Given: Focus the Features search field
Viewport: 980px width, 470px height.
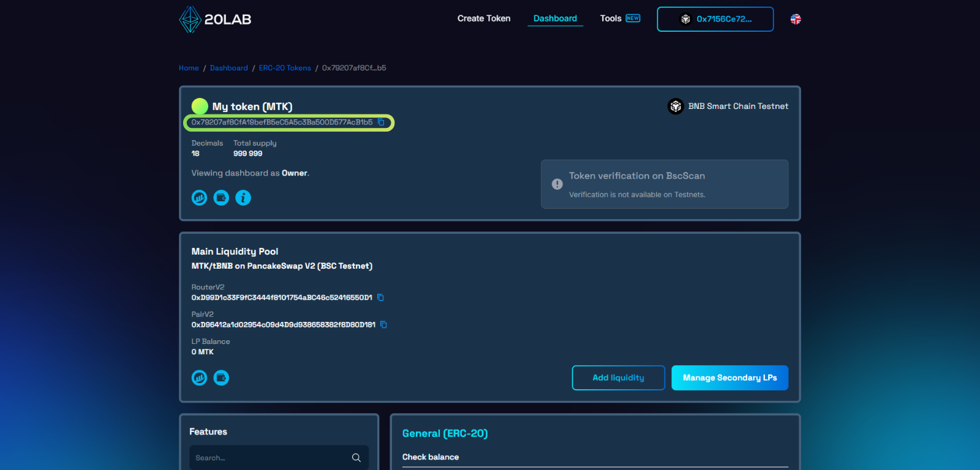Looking at the screenshot, I should click(x=279, y=458).
